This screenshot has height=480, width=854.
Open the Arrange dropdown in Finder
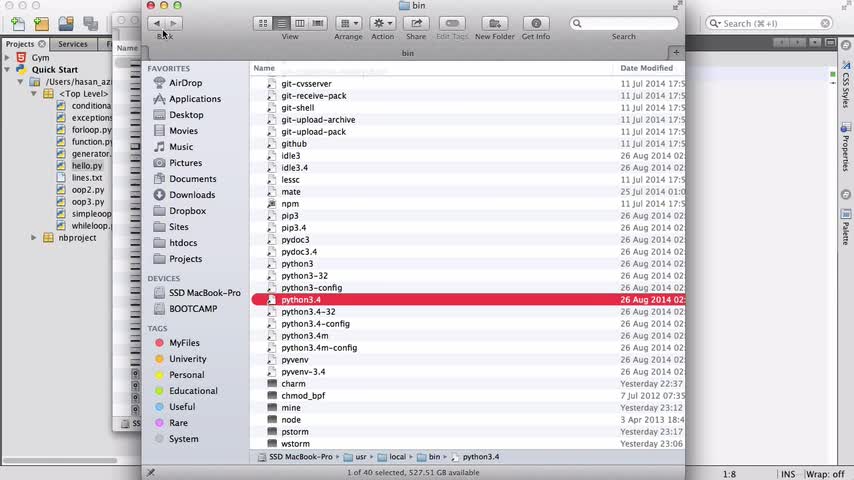click(349, 23)
